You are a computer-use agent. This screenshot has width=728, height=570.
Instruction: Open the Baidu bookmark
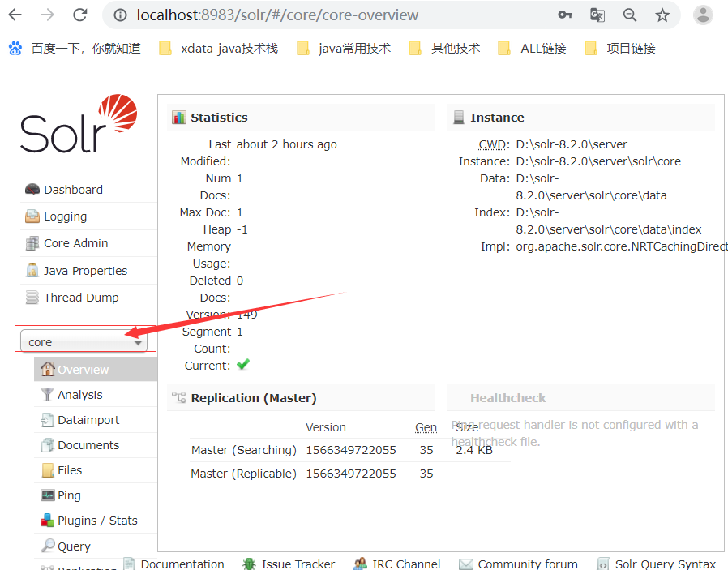click(75, 49)
